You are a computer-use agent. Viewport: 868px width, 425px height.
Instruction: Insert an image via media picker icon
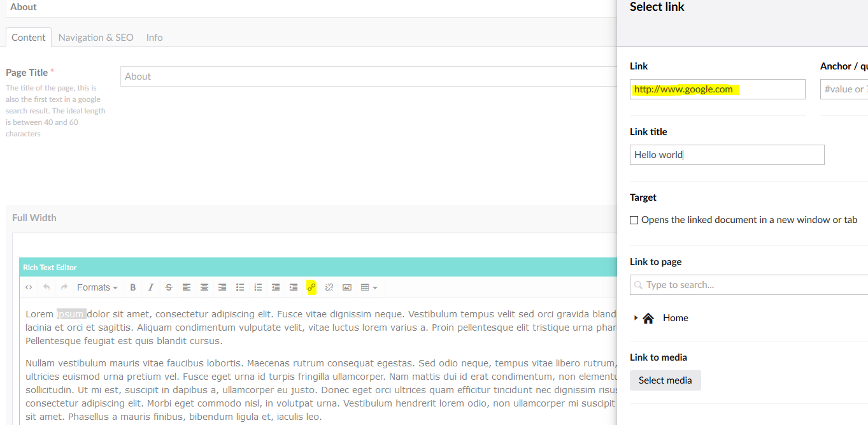click(x=347, y=287)
